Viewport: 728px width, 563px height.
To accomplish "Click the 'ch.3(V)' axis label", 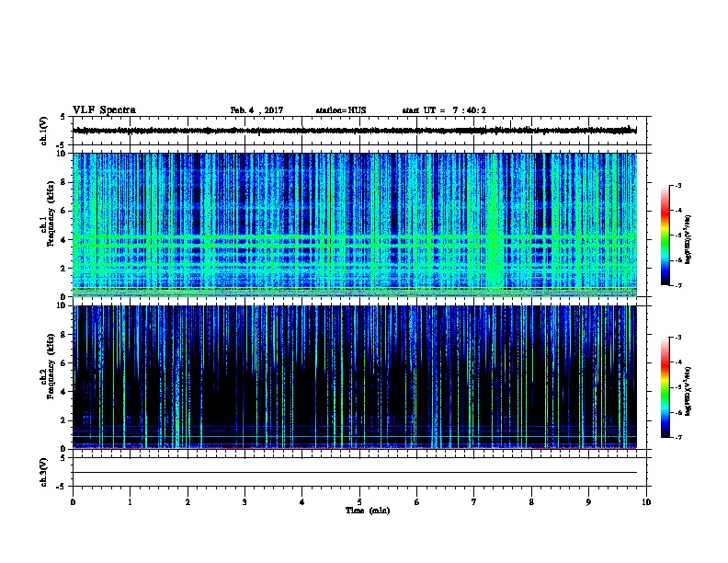I will [x=44, y=472].
